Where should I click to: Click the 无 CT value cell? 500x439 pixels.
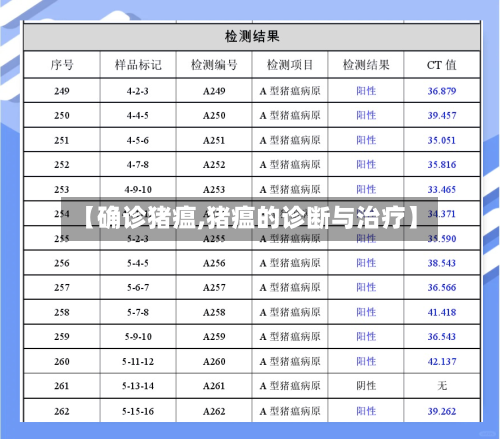pyautogui.click(x=442, y=386)
